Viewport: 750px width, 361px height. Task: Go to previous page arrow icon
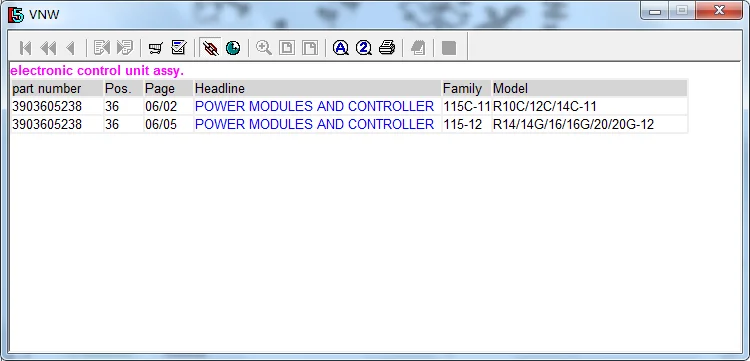click(x=71, y=48)
